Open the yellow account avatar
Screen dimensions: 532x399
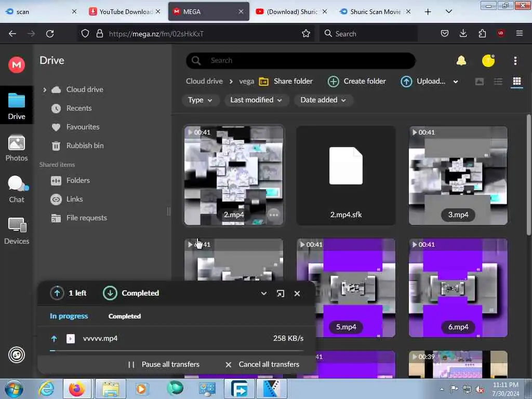pos(488,61)
